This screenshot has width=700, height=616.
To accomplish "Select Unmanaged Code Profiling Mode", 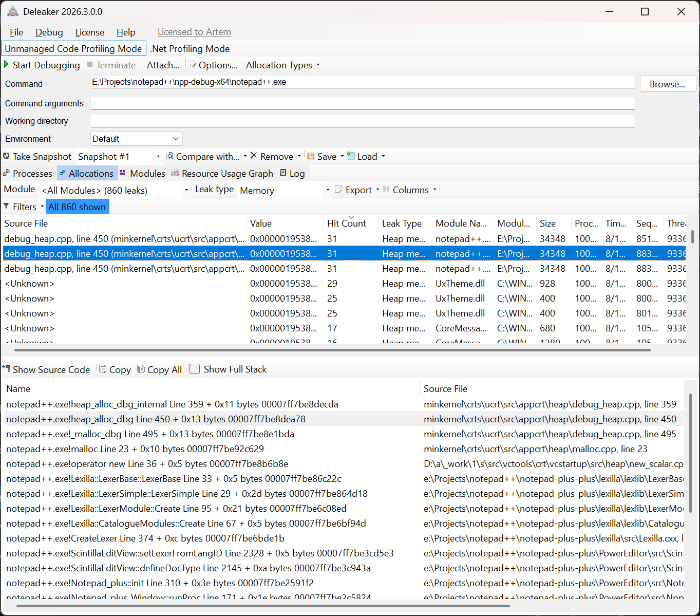I will pos(73,48).
